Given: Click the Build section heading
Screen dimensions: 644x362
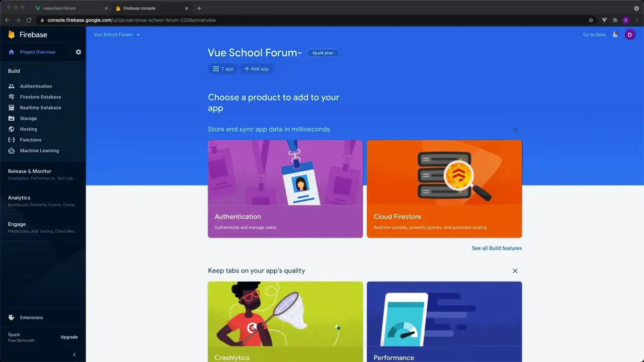Looking at the screenshot, I should click(14, 71).
